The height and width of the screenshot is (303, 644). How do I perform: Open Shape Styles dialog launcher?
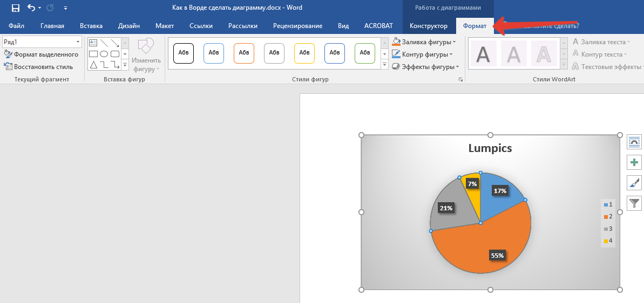coord(460,80)
